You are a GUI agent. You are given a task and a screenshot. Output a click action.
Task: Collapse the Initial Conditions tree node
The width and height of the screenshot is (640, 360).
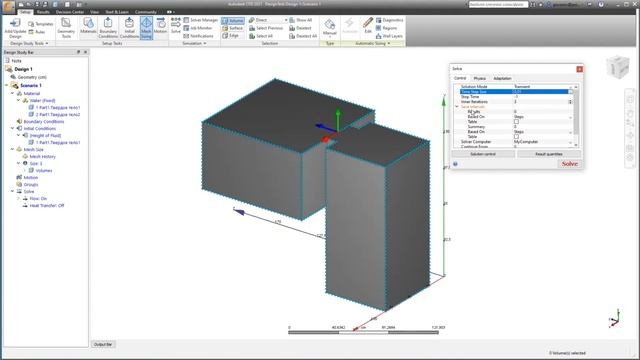tap(13, 128)
